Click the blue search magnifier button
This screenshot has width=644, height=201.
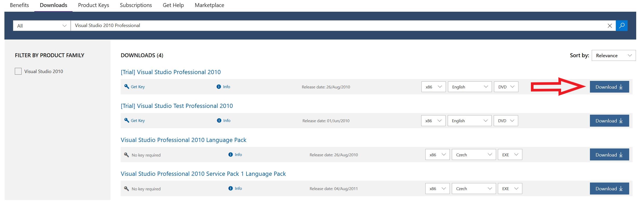click(x=622, y=25)
